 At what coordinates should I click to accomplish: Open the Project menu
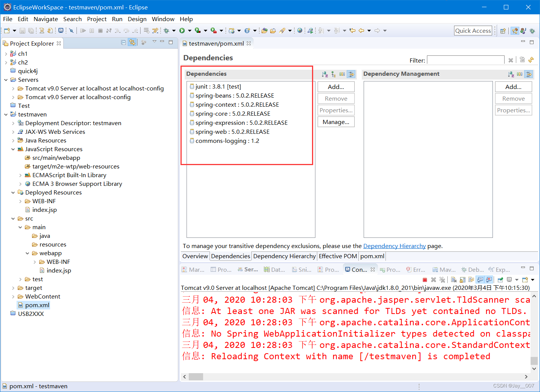[97, 19]
